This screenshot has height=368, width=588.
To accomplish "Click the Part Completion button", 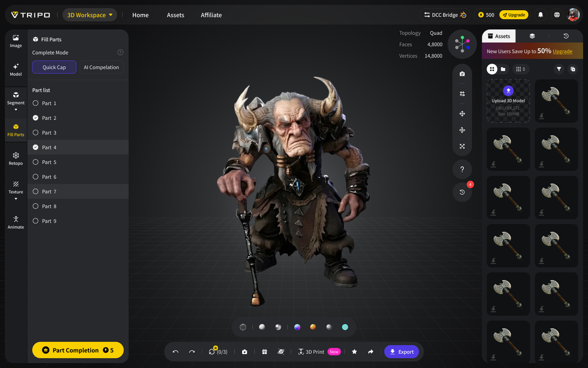I will 78,350.
